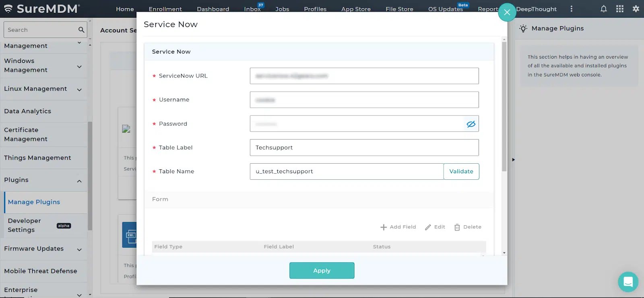Image resolution: width=644 pixels, height=298 pixels.
Task: Click the sidebar vertical scrollbar
Action: 90,176
